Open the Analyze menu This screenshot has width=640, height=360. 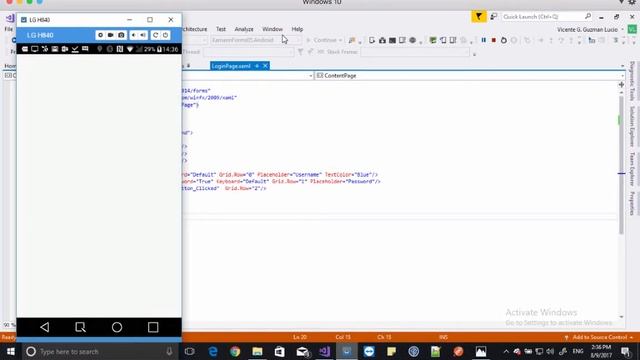click(244, 29)
